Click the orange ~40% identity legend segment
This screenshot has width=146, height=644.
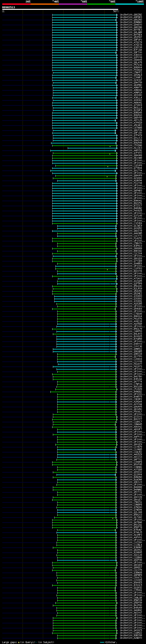pyautogui.click(x=45, y=4)
